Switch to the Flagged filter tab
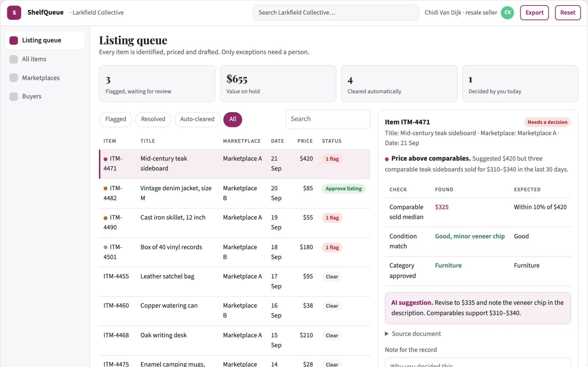Image resolution: width=588 pixels, height=367 pixels. pos(115,119)
